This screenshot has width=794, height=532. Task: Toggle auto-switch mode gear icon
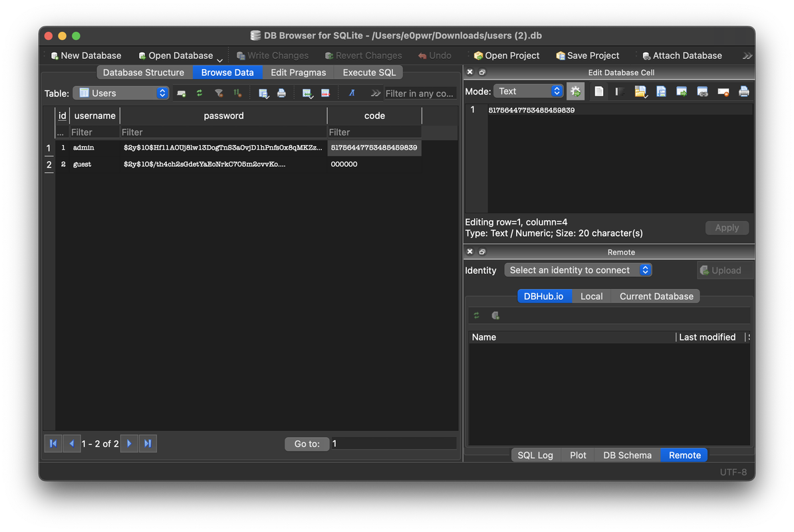[x=575, y=92]
